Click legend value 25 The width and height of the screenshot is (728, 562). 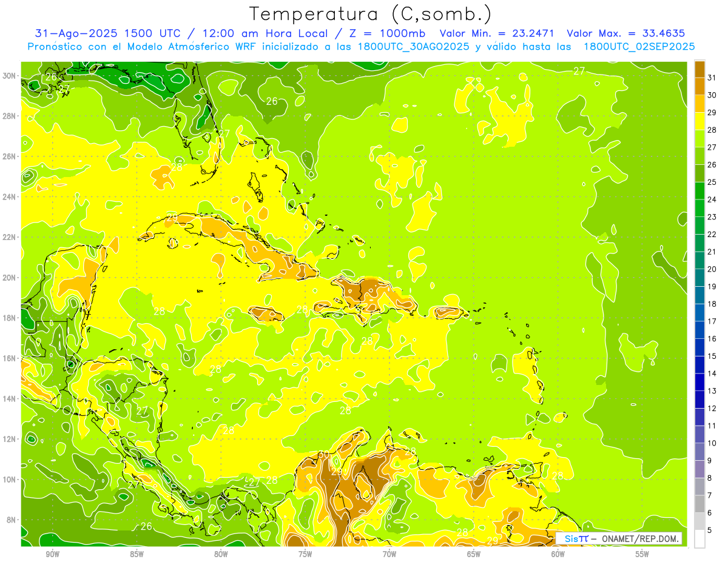coord(712,182)
